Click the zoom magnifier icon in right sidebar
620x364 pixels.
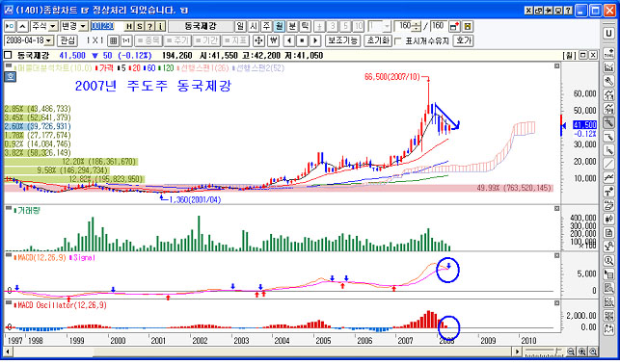click(x=609, y=261)
